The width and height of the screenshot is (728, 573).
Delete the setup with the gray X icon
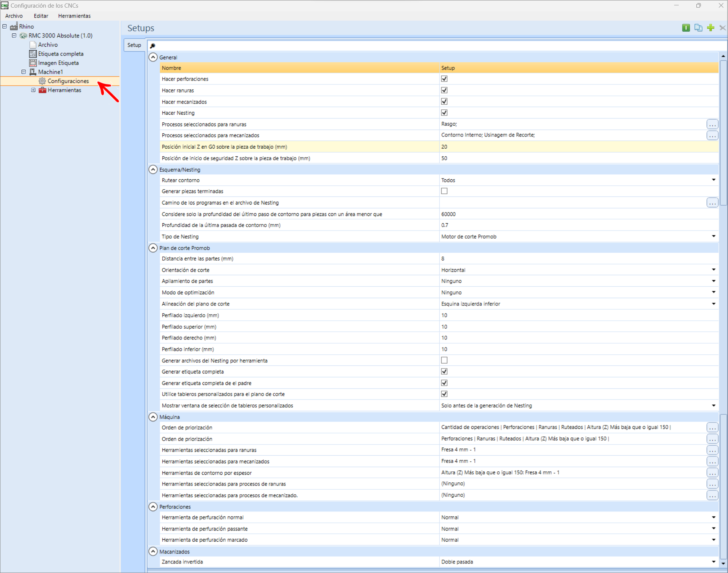[722, 28]
